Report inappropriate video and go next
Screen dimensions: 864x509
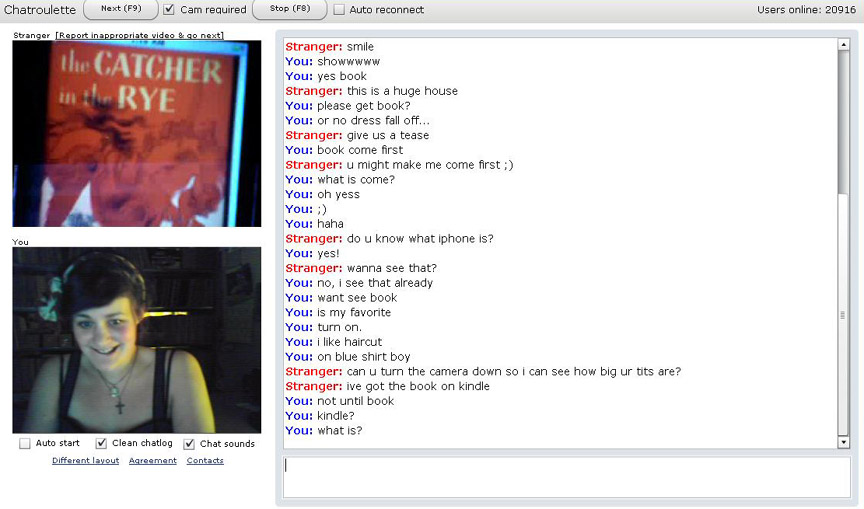tap(140, 35)
